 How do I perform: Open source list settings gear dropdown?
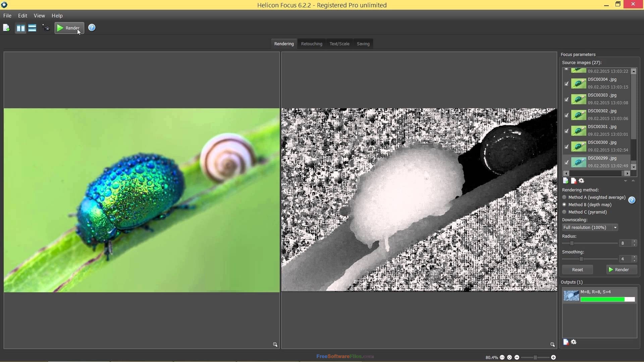point(582,181)
